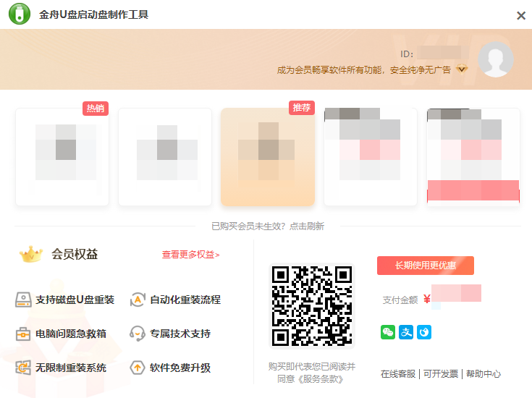Click the toolbox icon beside 电脑问题急救箱
532x398 pixels.
click(23, 334)
